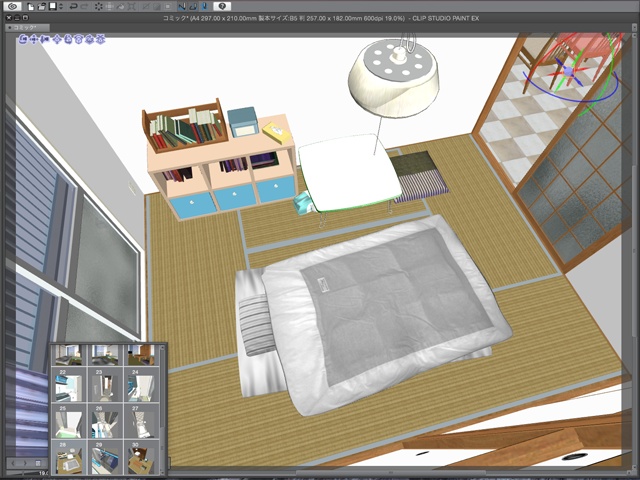The height and width of the screenshot is (480, 640).
Task: Click the Scale/Rotate transform icon
Action: 131,6
